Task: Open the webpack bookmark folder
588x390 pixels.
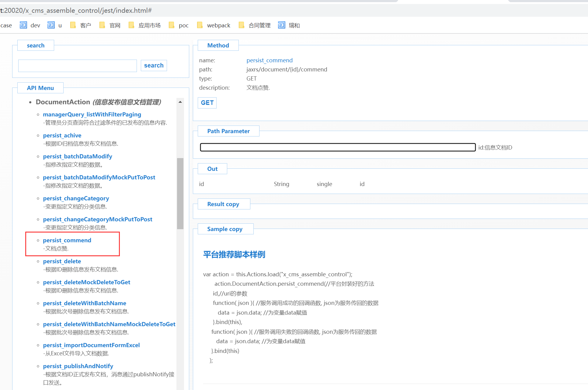Action: coord(200,25)
